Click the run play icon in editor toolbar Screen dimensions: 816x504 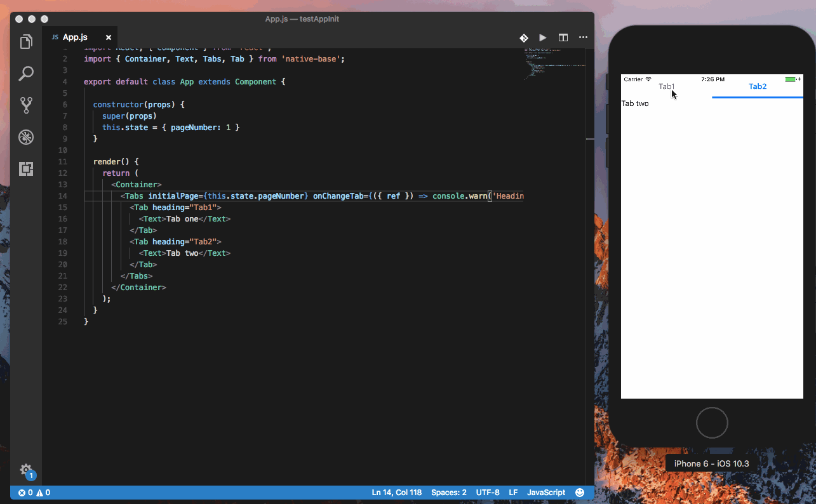pyautogui.click(x=543, y=37)
